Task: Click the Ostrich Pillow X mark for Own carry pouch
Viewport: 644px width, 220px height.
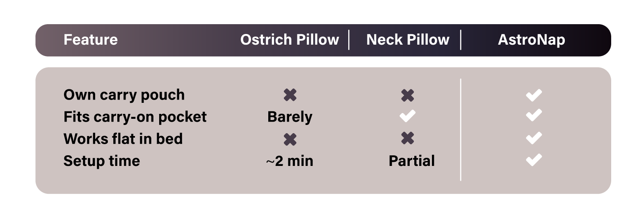Action: (x=290, y=95)
